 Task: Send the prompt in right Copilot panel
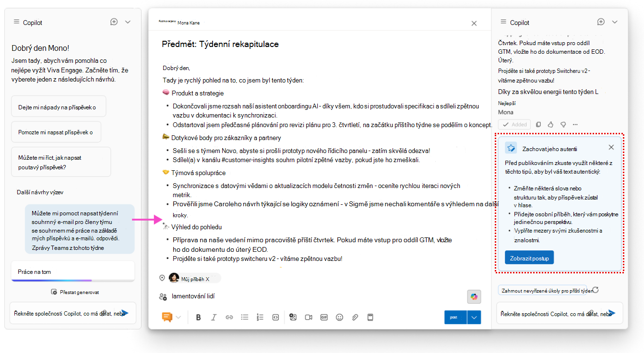pos(611,313)
